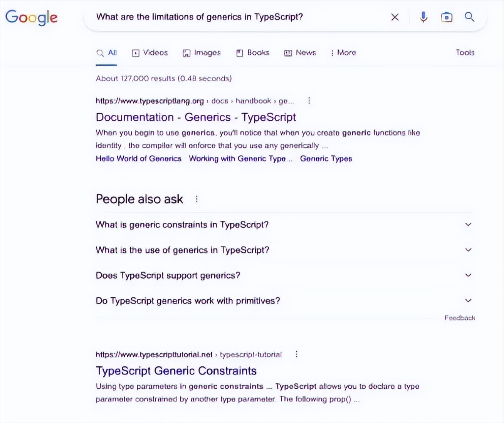
Task: Open "Documentation - Generics - TypeScript" result
Action: click(196, 117)
